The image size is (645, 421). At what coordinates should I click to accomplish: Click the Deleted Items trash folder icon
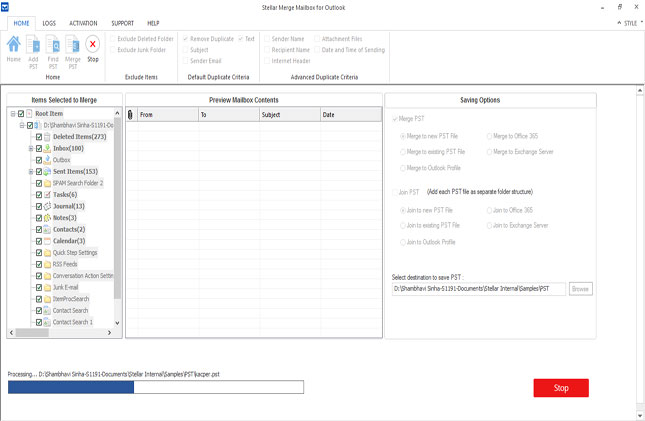pyautogui.click(x=48, y=137)
